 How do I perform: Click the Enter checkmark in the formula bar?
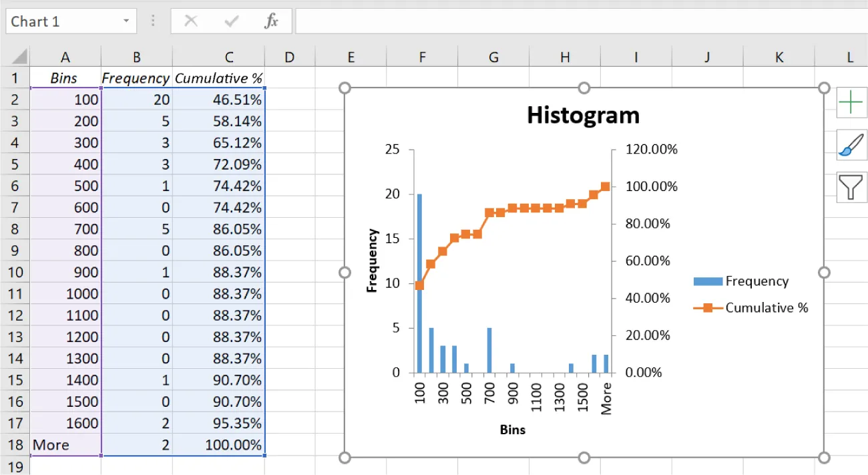pyautogui.click(x=230, y=21)
